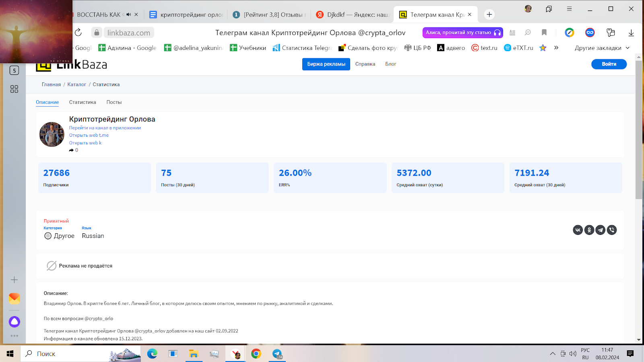
Task: Share via Odnoklassniki icon
Action: click(589, 230)
